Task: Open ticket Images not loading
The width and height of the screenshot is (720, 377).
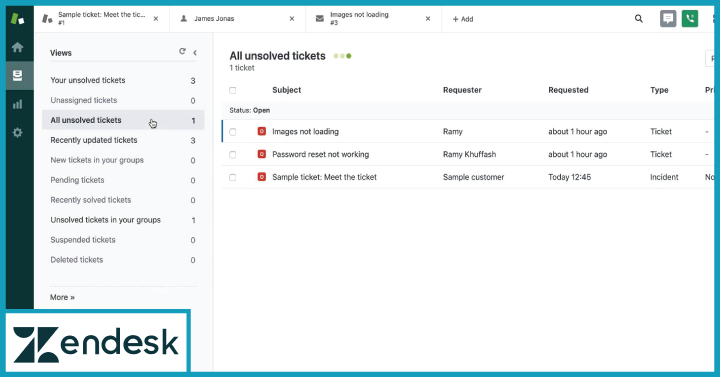Action: [x=305, y=131]
